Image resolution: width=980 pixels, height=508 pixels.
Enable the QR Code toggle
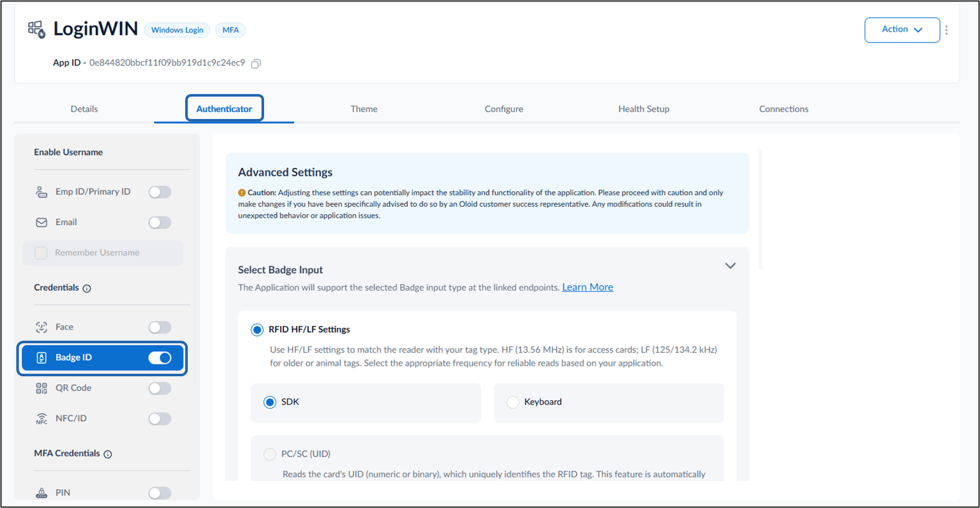160,389
